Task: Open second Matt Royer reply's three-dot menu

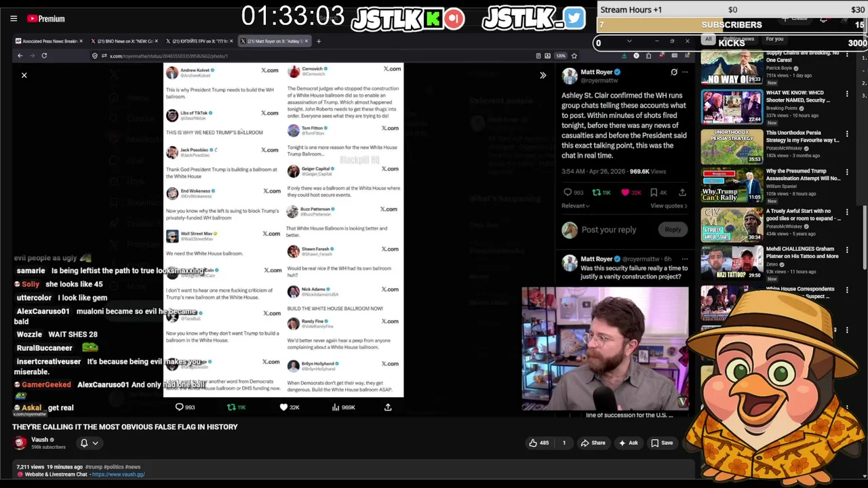Action: tap(685, 259)
